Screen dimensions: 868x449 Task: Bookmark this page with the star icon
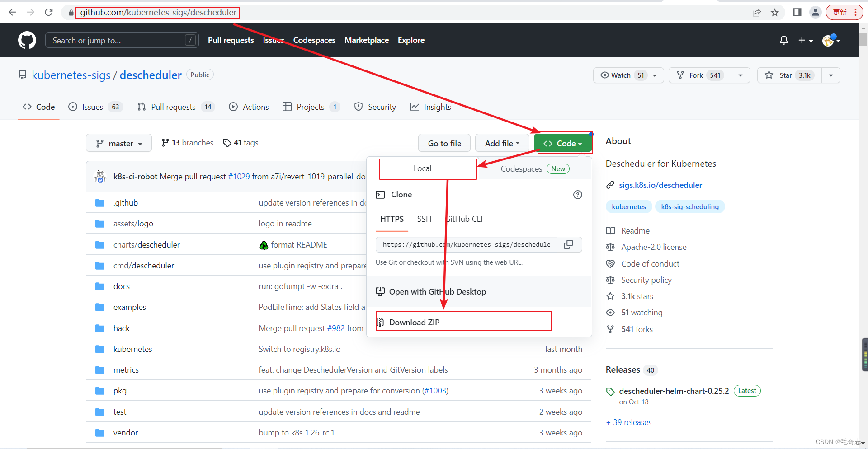(x=775, y=12)
